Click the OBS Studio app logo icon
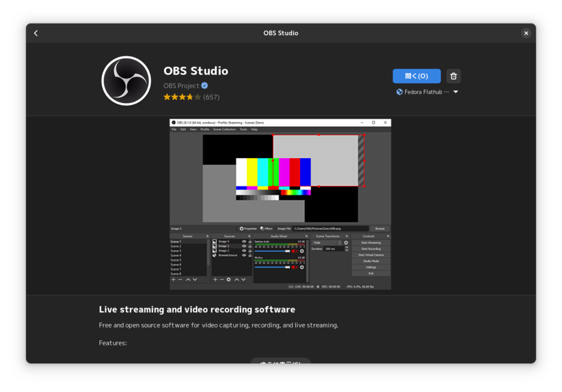Viewport: 562px width, 392px height. 126,81
